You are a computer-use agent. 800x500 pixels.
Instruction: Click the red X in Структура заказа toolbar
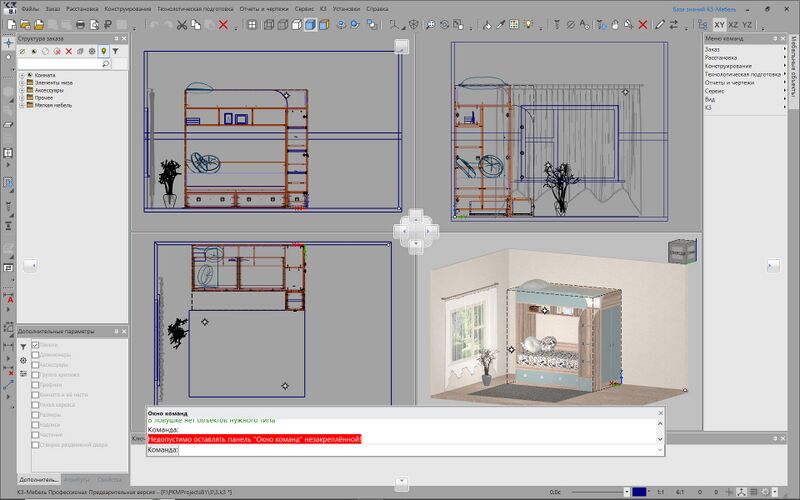[68, 51]
